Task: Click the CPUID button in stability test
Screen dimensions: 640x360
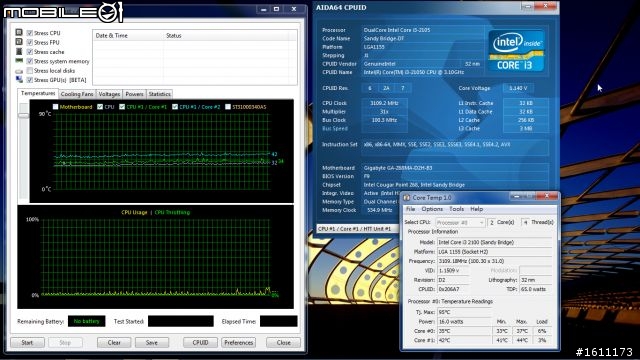Action: coord(200,342)
